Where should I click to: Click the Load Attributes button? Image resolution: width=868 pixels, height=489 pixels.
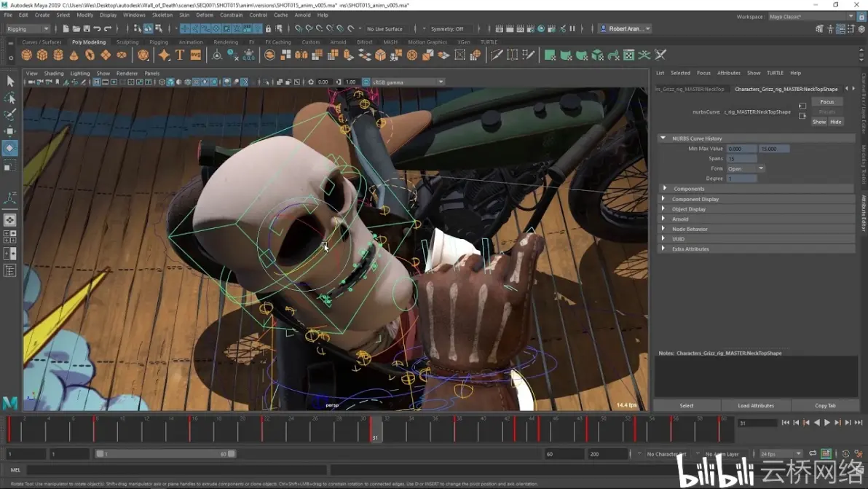(756, 405)
